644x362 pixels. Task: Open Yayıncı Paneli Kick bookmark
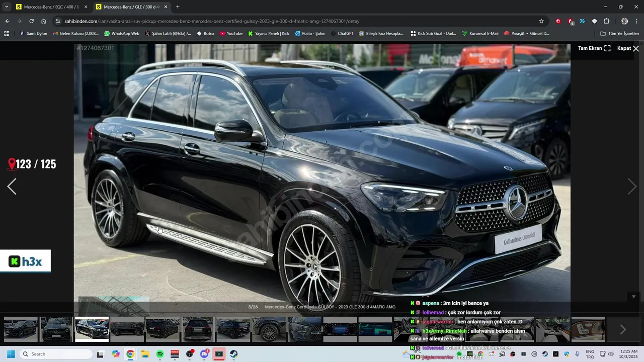click(269, 34)
